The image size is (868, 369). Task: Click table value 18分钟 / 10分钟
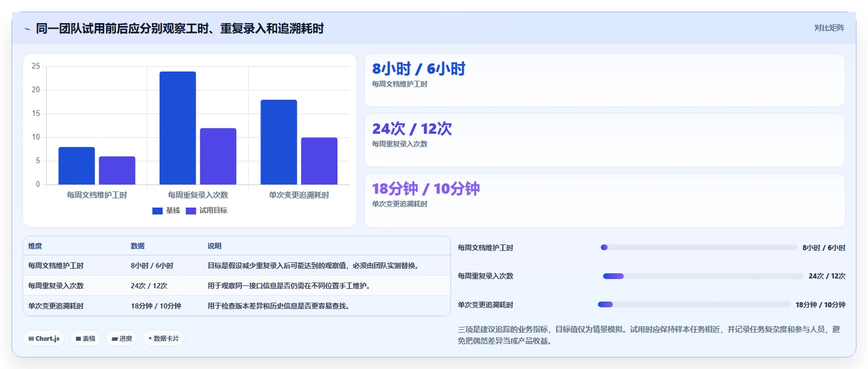[x=156, y=306]
